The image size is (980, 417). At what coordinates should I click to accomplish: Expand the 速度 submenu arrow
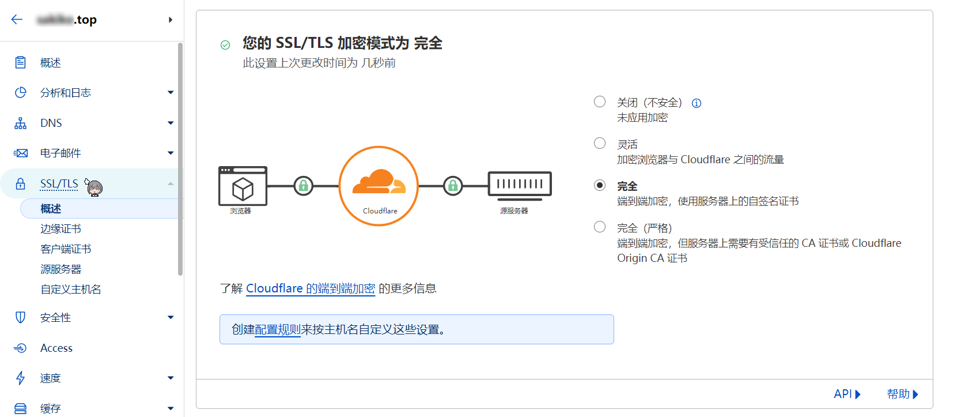[x=171, y=378]
